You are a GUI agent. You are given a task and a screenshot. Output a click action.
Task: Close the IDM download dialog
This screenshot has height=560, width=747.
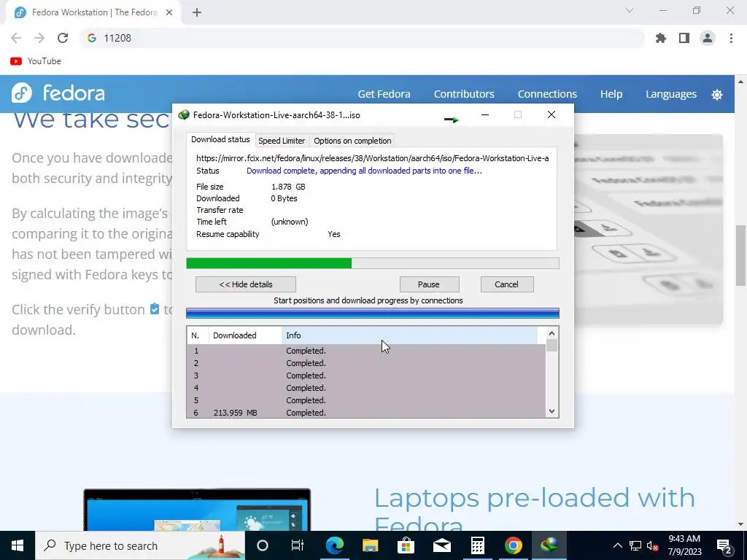(551, 114)
